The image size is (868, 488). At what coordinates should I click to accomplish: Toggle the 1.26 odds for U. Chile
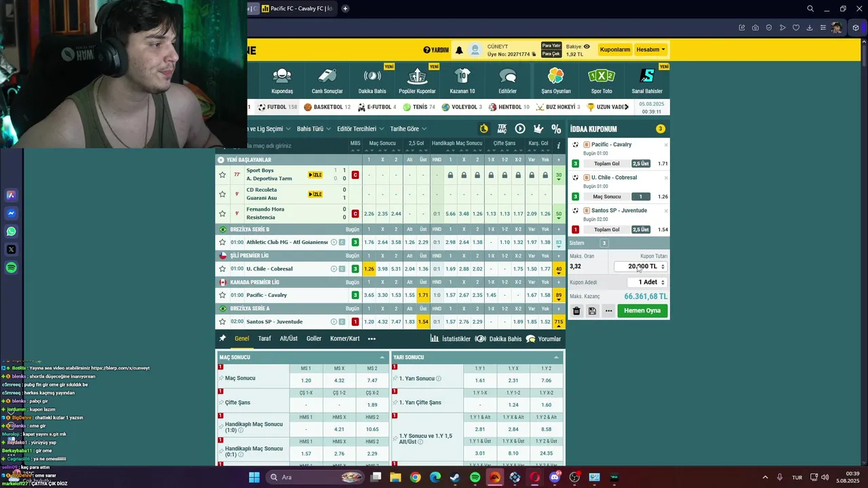click(369, 269)
